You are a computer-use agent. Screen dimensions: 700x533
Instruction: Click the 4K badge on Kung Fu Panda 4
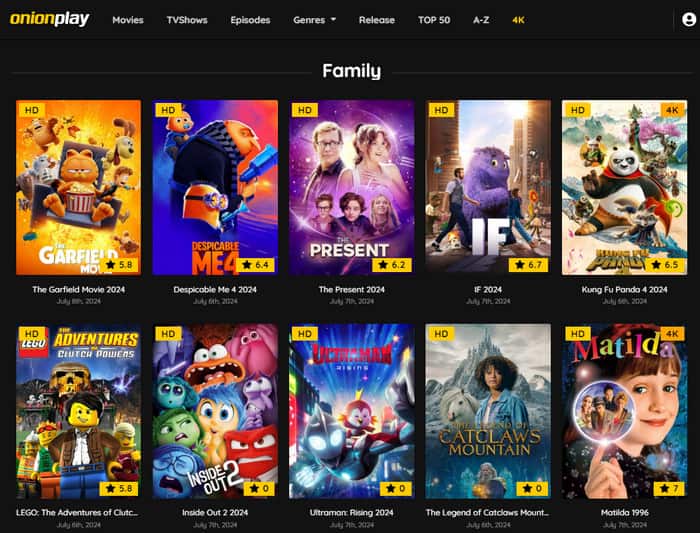coord(672,110)
